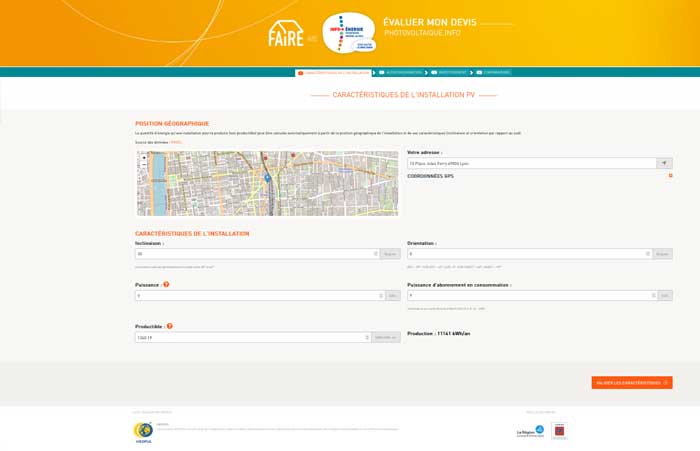Click the Hespul logo in footer
This screenshot has width=700, height=451.
(143, 431)
